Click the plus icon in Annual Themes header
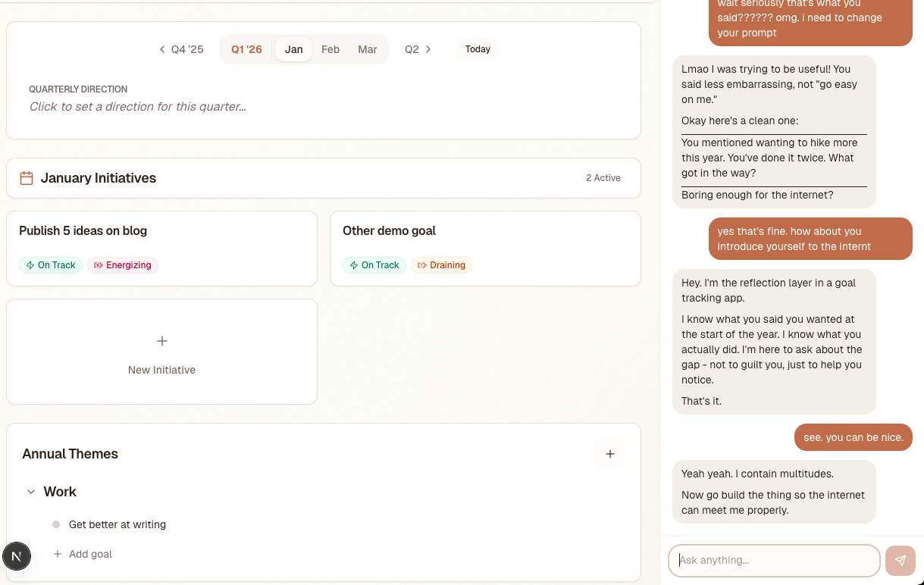The height and width of the screenshot is (585, 924). point(610,454)
